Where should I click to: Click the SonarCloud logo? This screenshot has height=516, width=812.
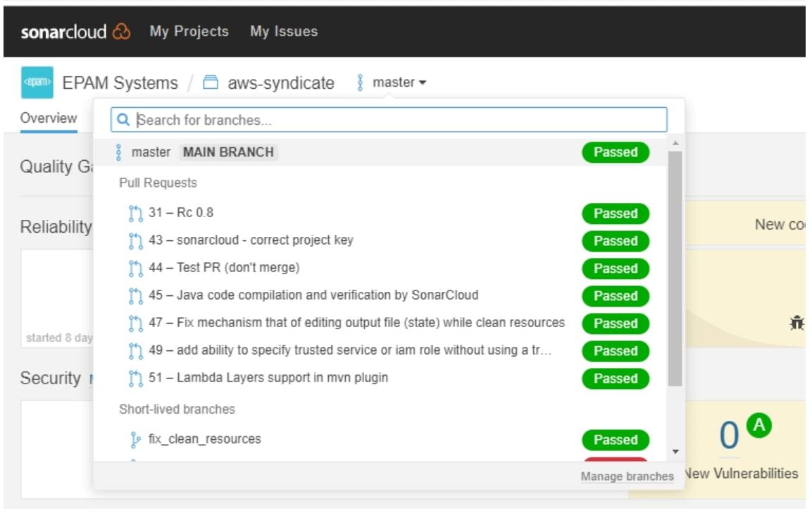point(75,32)
